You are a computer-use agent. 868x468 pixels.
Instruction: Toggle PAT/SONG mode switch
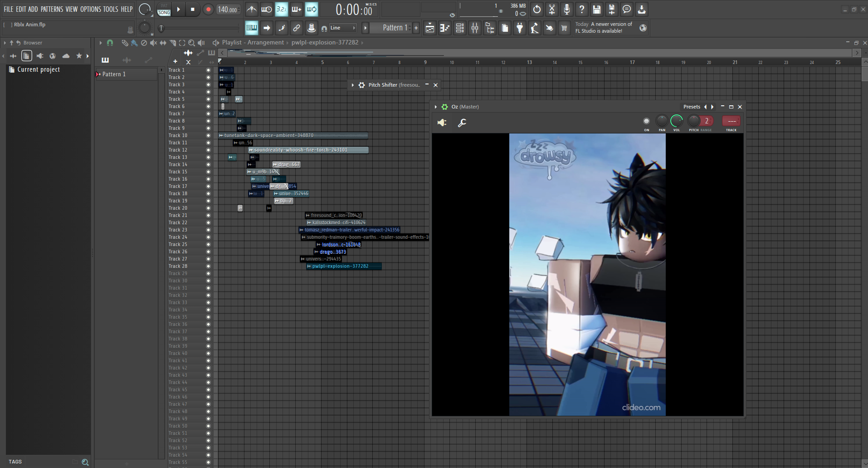pos(164,10)
